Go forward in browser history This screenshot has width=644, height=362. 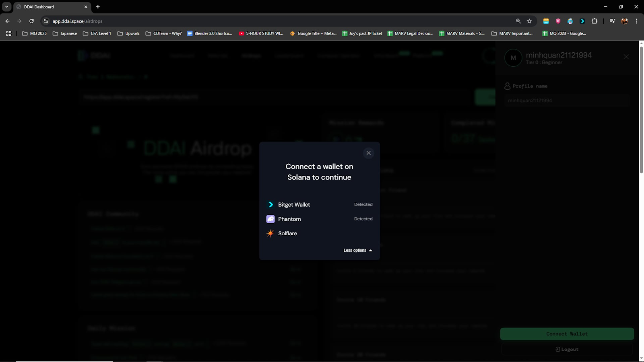[x=19, y=21]
